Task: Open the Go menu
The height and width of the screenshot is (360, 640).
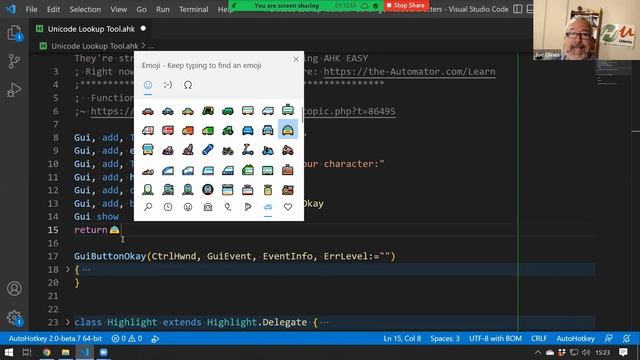Action: 141,9
